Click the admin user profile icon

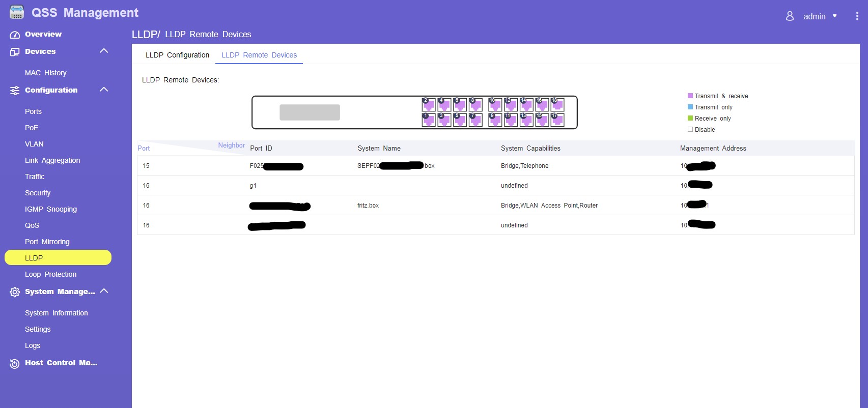[790, 16]
